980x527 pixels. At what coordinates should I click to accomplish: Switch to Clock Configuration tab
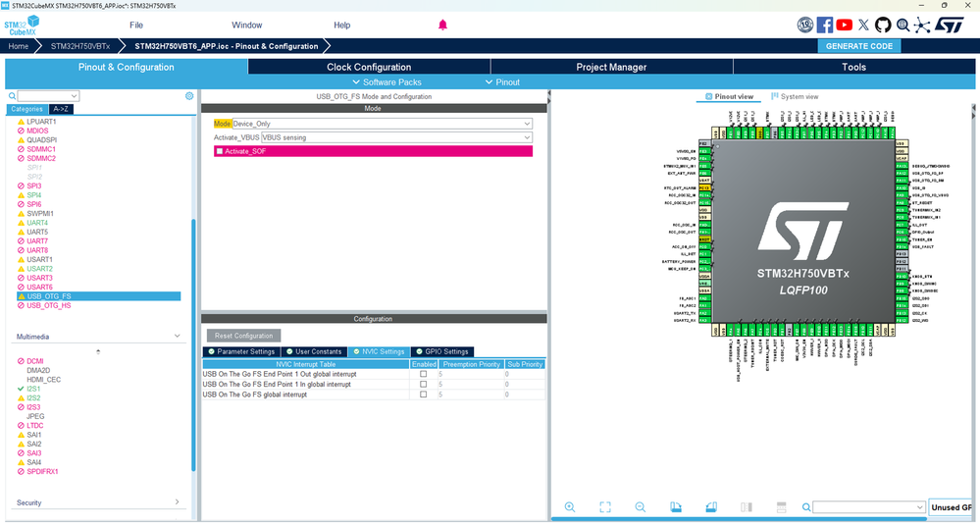pos(369,67)
